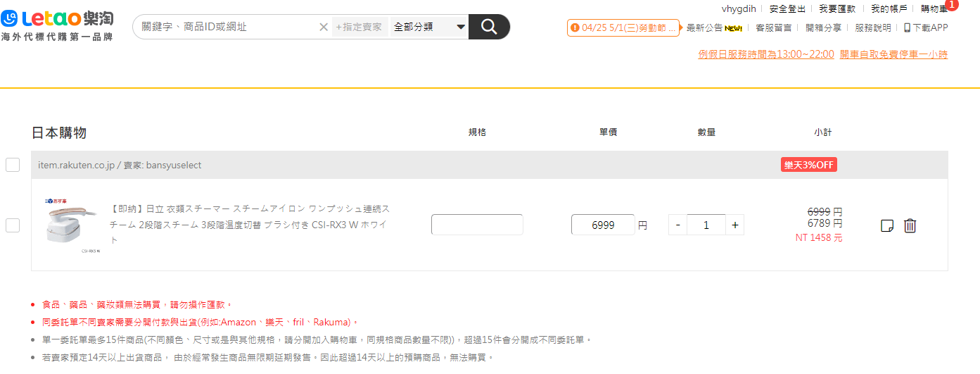Open 我的帳戶 account page
The width and height of the screenshot is (980, 374).
coord(889,8)
